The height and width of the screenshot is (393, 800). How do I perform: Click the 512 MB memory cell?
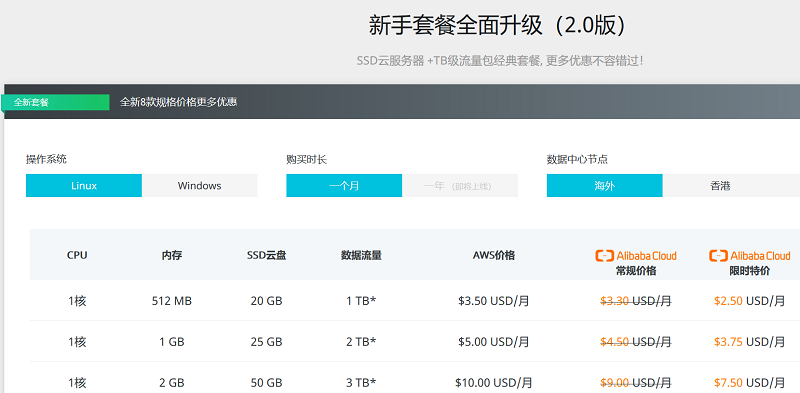pyautogui.click(x=172, y=301)
